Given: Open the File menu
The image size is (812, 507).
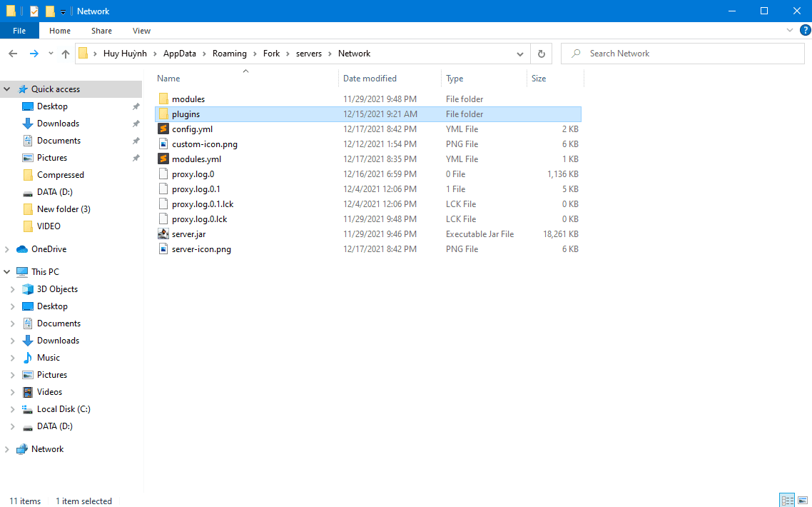Looking at the screenshot, I should pyautogui.click(x=19, y=31).
